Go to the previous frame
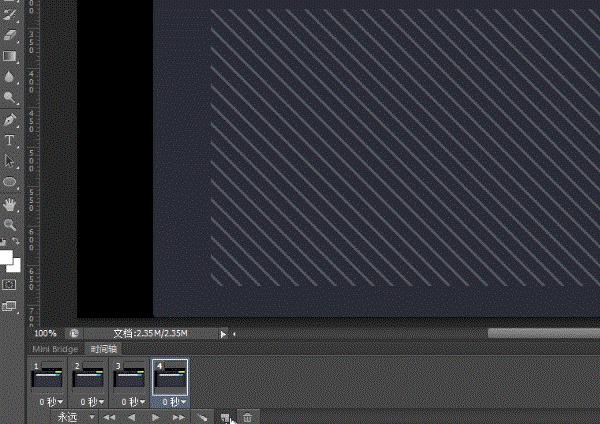This screenshot has width=600, height=424. 131,417
